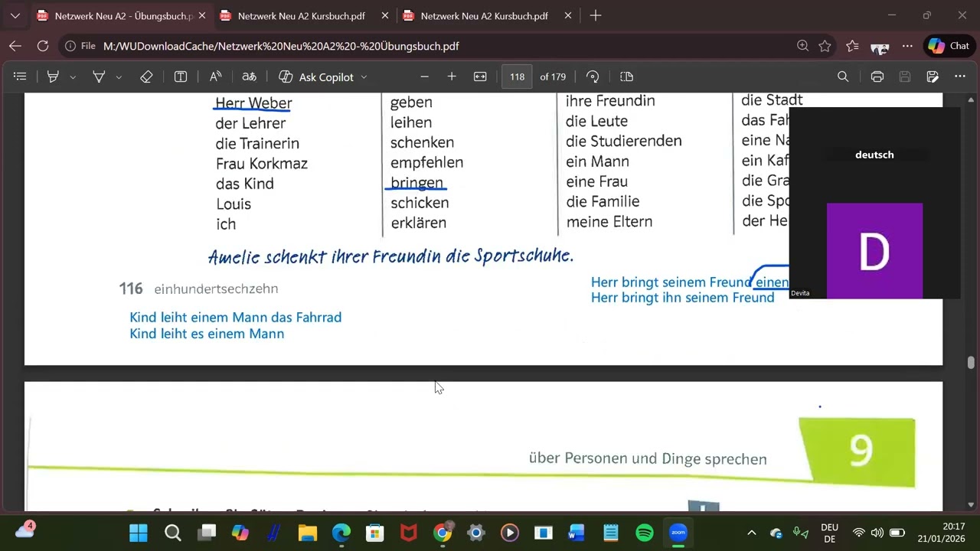980x551 pixels.
Task: Zoom out the PDF with minus button
Action: 424,77
